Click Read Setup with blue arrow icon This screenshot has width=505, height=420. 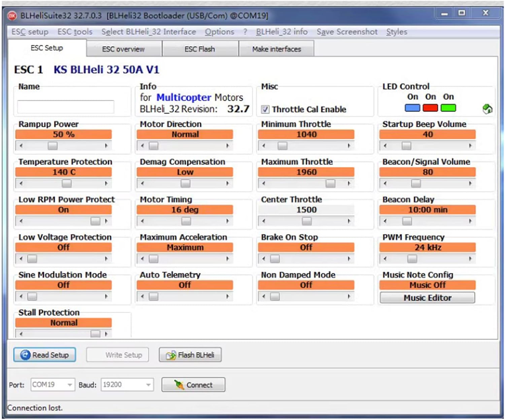(44, 355)
